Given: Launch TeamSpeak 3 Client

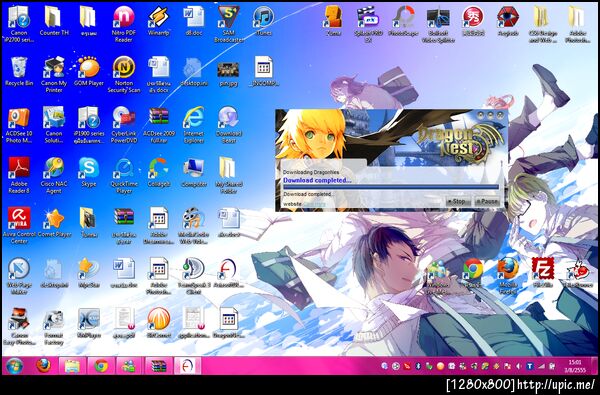Looking at the screenshot, I should [x=194, y=276].
